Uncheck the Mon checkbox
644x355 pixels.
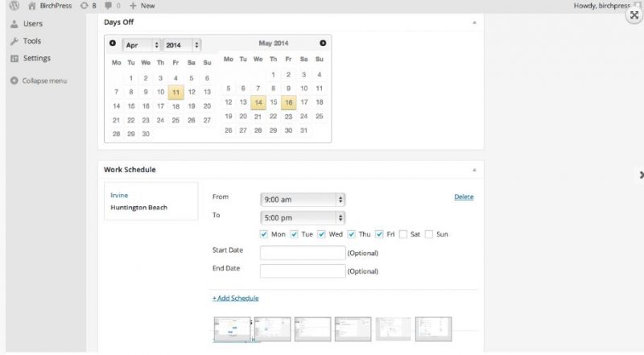[x=265, y=234]
